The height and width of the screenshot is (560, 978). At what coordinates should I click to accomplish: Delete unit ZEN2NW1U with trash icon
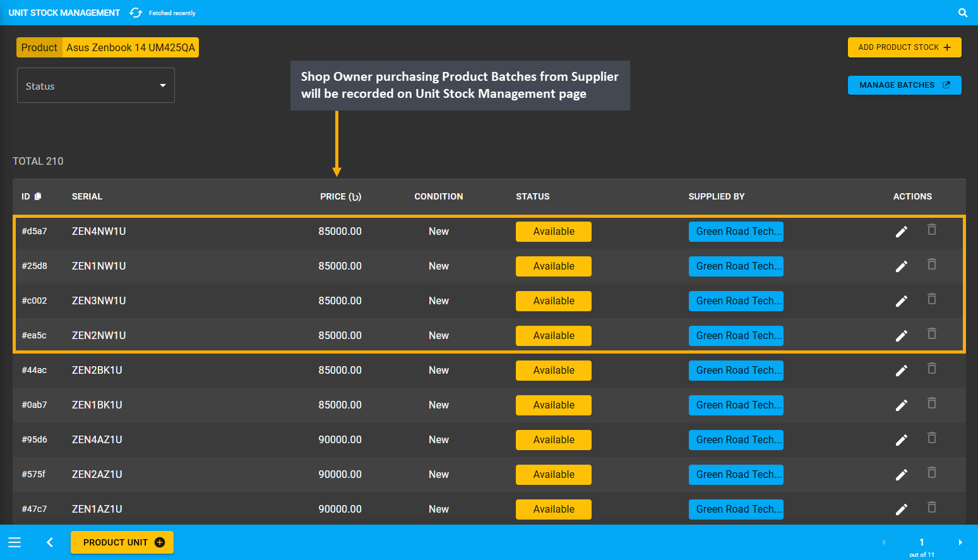tap(932, 334)
